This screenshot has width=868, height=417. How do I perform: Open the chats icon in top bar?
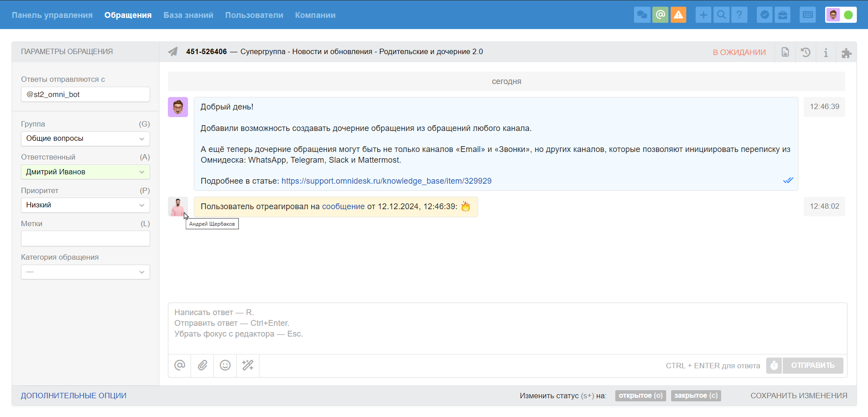[642, 15]
